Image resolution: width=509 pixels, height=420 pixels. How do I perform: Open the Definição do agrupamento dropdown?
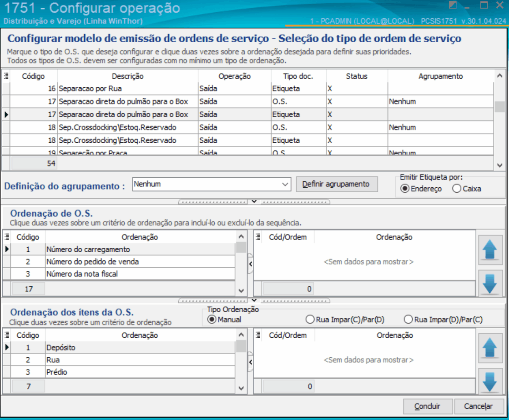click(285, 184)
